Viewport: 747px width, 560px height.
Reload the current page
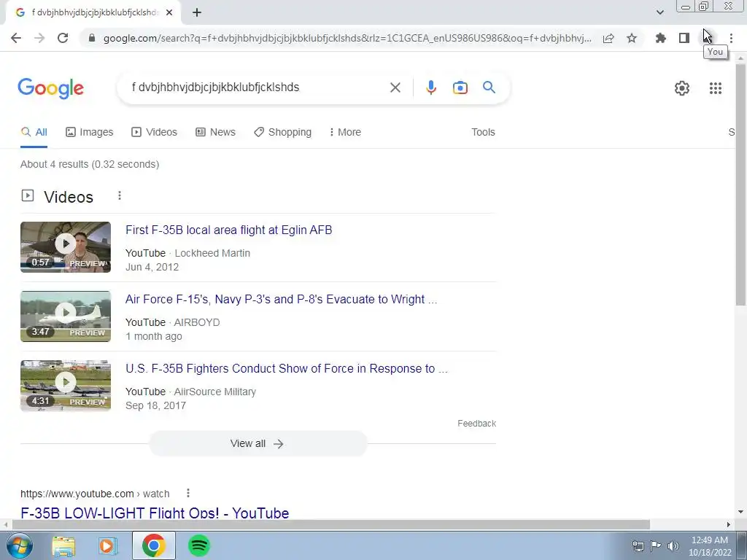(x=63, y=38)
